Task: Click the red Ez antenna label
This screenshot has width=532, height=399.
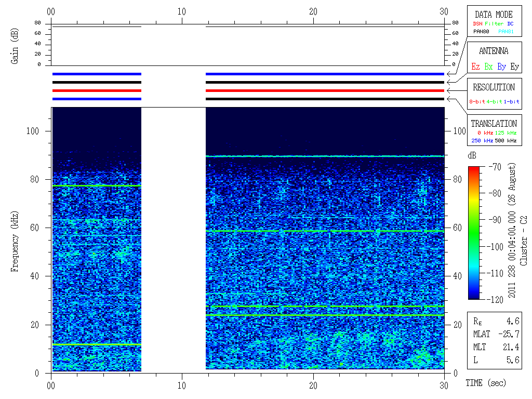Action: [x=475, y=66]
